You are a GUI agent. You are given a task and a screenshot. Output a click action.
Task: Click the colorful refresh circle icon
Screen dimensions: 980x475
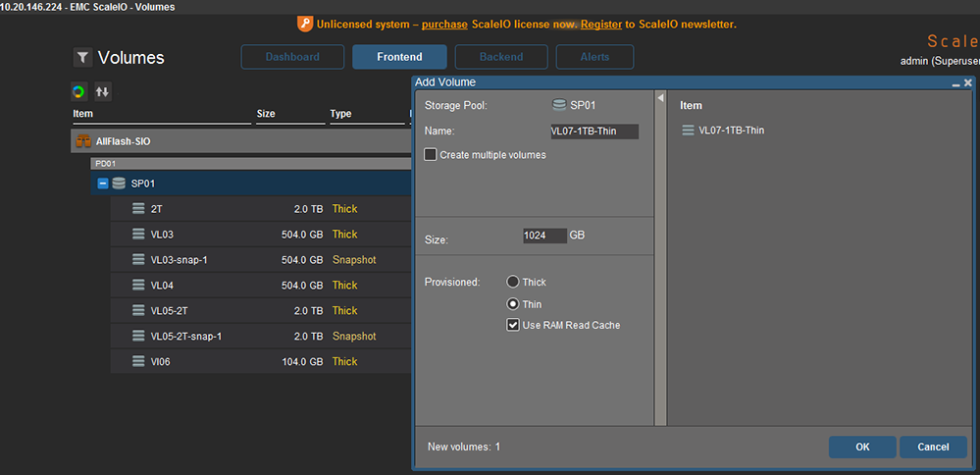click(x=78, y=92)
